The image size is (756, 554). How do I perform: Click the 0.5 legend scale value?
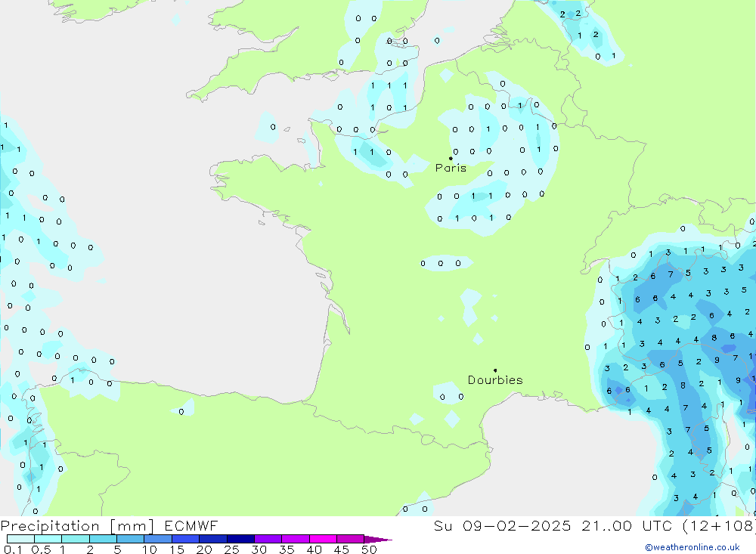point(41,549)
